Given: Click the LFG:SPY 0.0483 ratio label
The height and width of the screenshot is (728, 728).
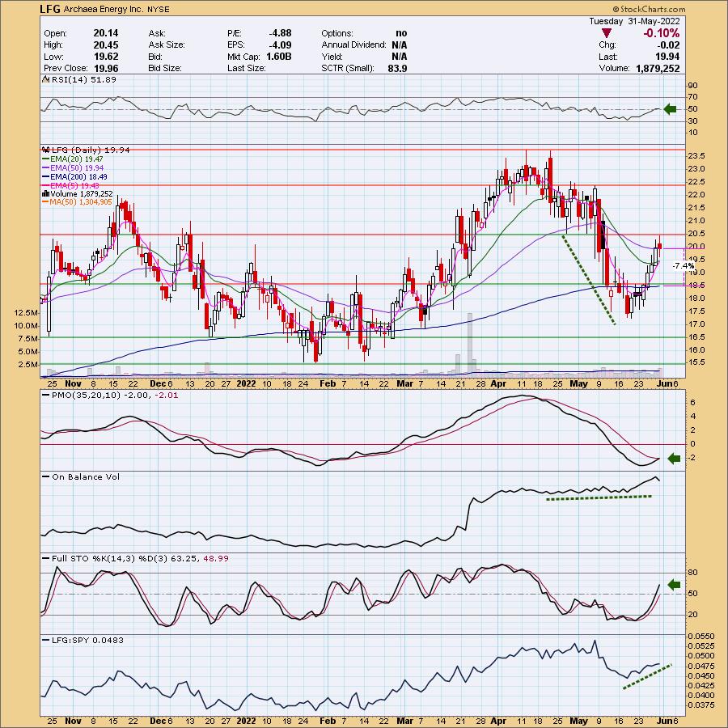Looking at the screenshot, I should click(x=87, y=641).
